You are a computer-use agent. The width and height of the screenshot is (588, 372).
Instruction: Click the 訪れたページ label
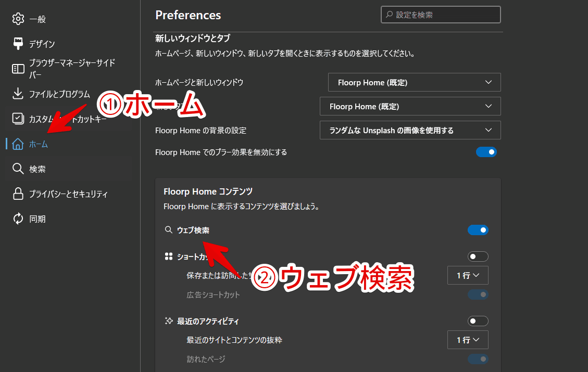pos(206,360)
